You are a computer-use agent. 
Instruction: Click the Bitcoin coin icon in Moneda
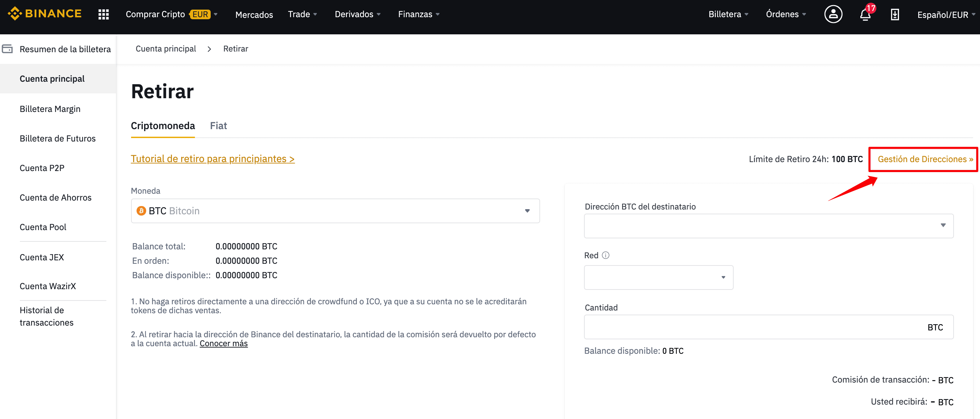[x=141, y=211]
